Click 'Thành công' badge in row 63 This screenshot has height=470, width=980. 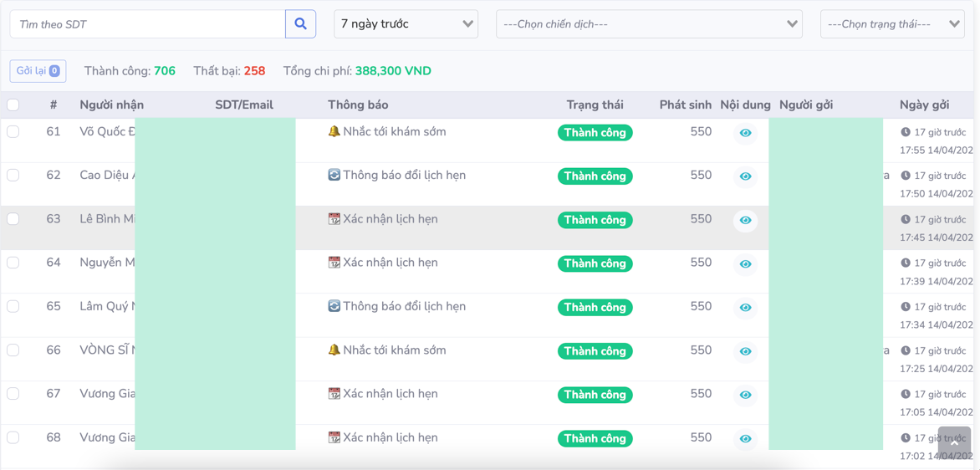[x=595, y=220]
